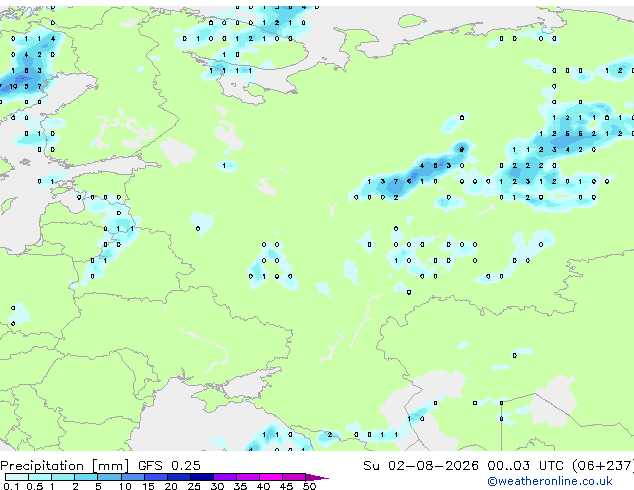Click the legend label '50'

pyautogui.click(x=310, y=486)
